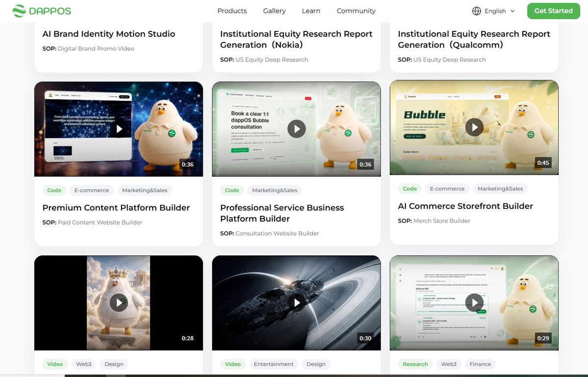
Task: Open the Gallery menu item
Action: (274, 11)
